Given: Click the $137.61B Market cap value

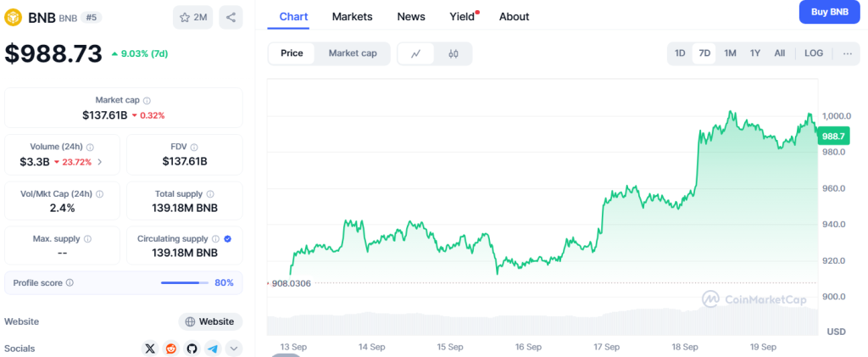Looking at the screenshot, I should tap(104, 115).
